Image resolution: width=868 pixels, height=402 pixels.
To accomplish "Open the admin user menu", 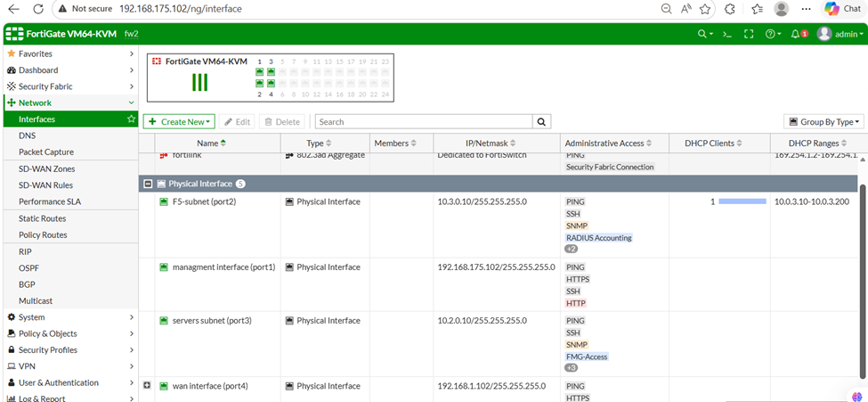I will (x=840, y=35).
